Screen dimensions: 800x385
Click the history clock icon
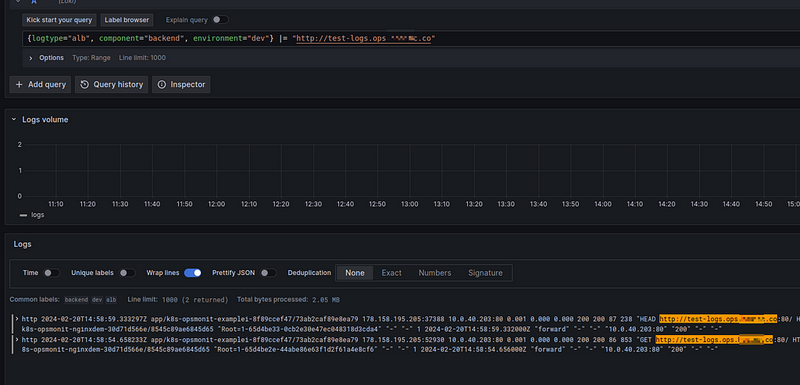coord(85,85)
